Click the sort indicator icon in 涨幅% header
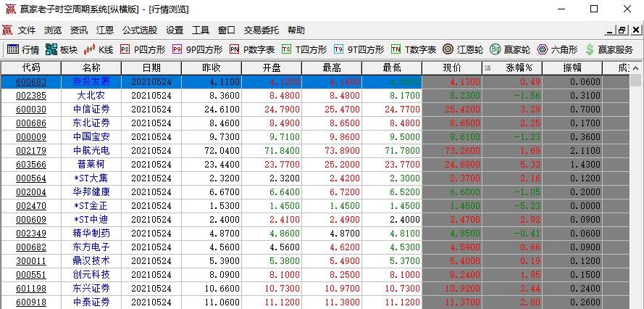The height and width of the screenshot is (309, 644). click(488, 68)
